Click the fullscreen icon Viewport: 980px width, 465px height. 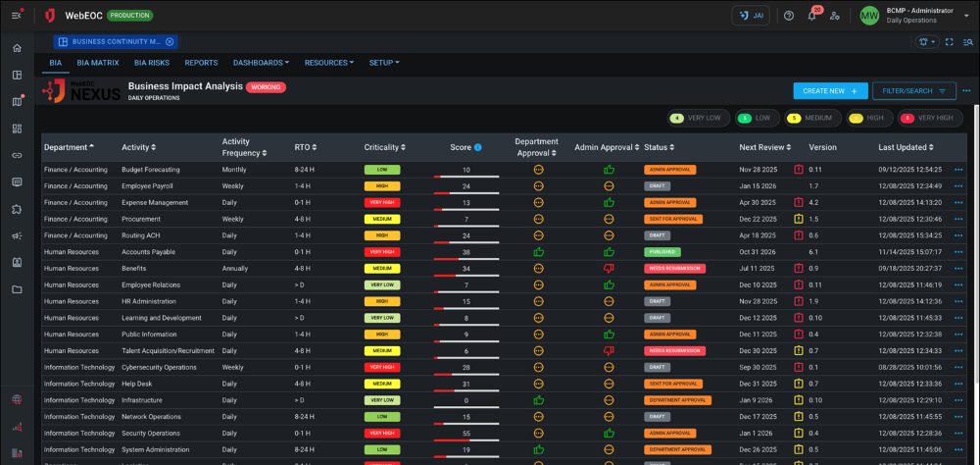point(949,42)
